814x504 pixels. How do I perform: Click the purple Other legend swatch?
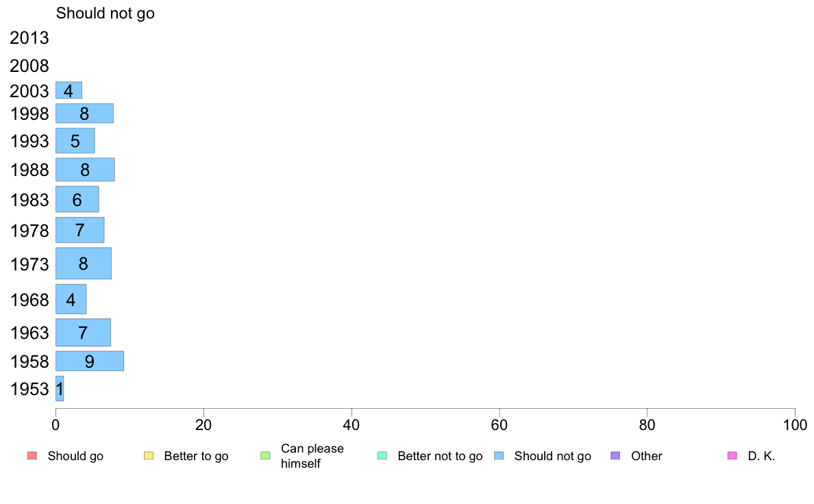(615, 456)
